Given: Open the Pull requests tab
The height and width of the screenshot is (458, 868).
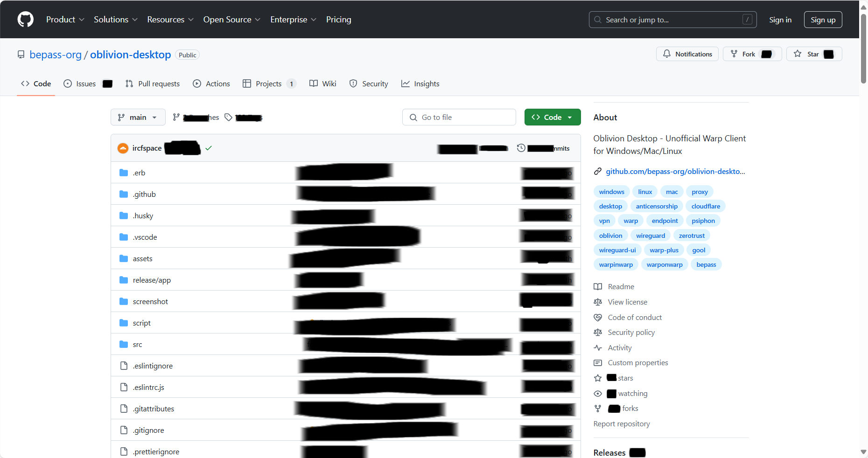Looking at the screenshot, I should point(153,84).
